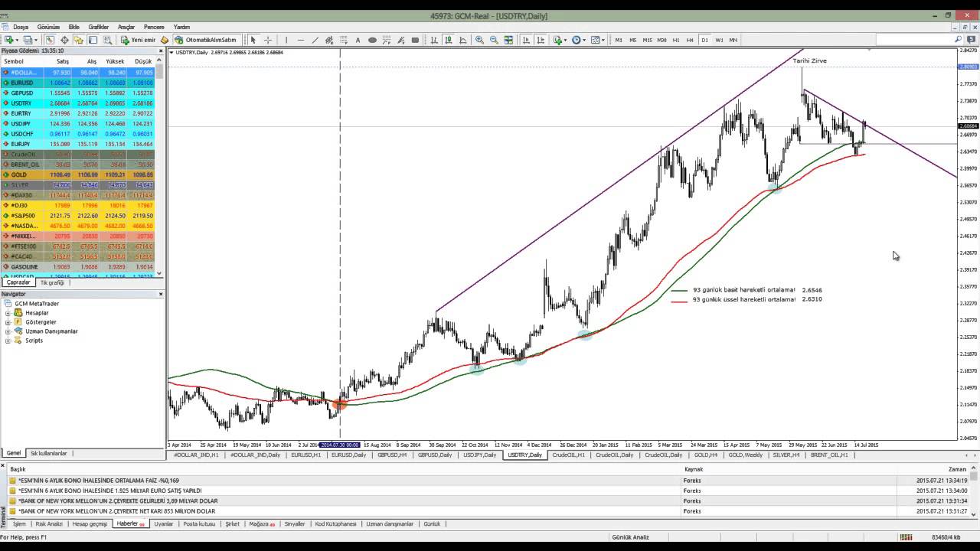Switch to candlestick chart type
Image resolution: width=980 pixels, height=551 pixels.
tap(449, 40)
